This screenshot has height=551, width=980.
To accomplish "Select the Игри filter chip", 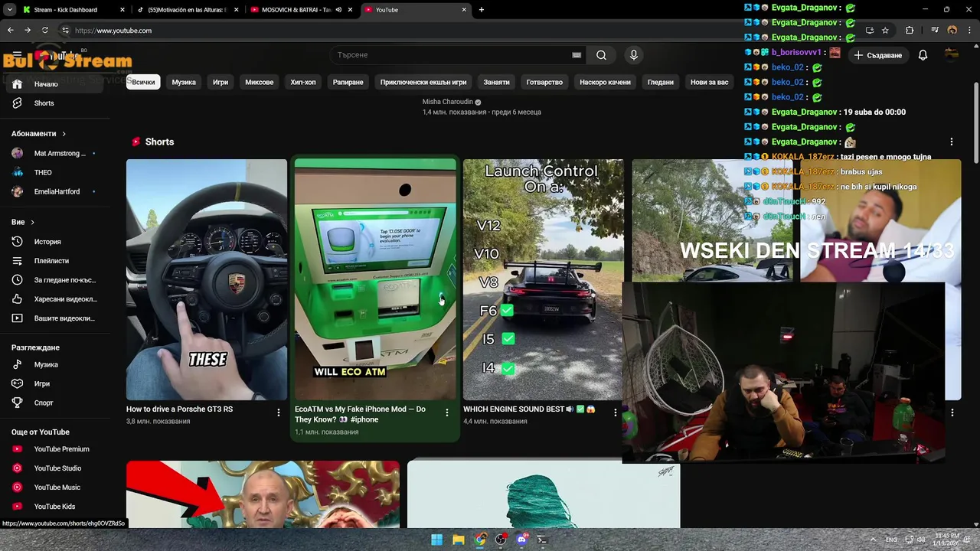I will coord(220,82).
